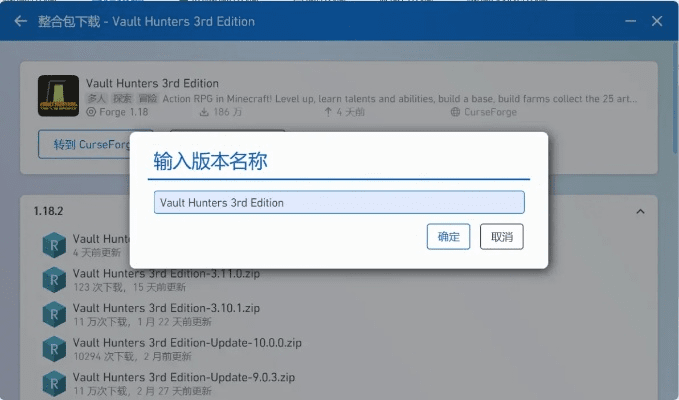Minimize the launcher window
679x400 pixels.
click(x=630, y=21)
